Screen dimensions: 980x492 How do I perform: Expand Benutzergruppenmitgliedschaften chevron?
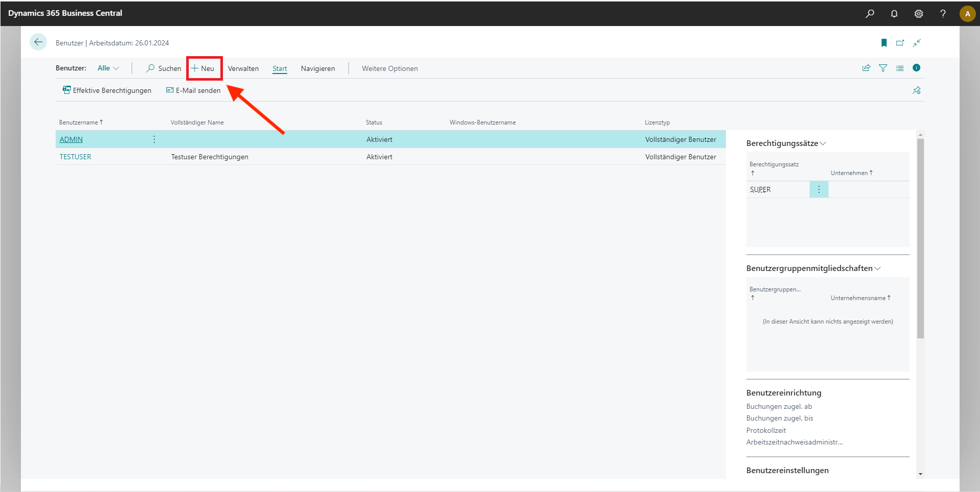pyautogui.click(x=877, y=268)
